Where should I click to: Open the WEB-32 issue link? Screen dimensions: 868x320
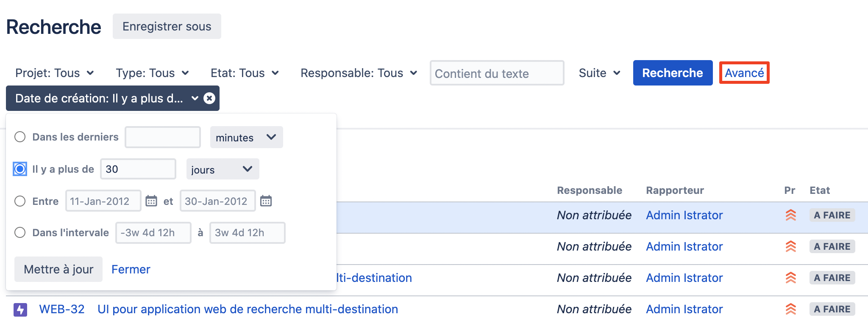pyautogui.click(x=62, y=309)
